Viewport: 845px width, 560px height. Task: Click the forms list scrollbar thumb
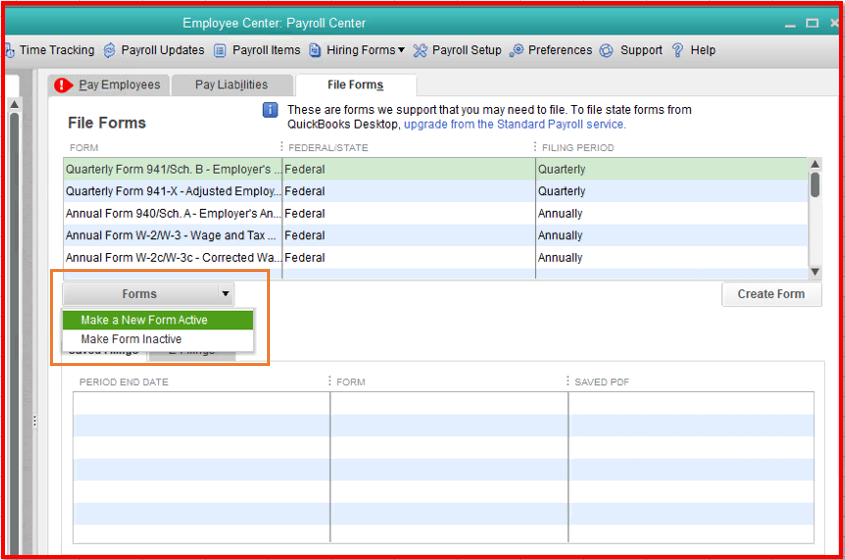pyautogui.click(x=815, y=185)
